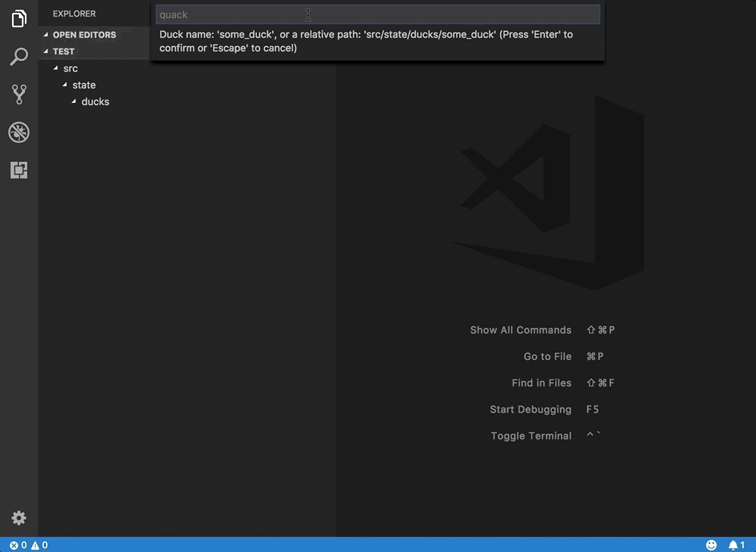Click the duck name input field

377,14
